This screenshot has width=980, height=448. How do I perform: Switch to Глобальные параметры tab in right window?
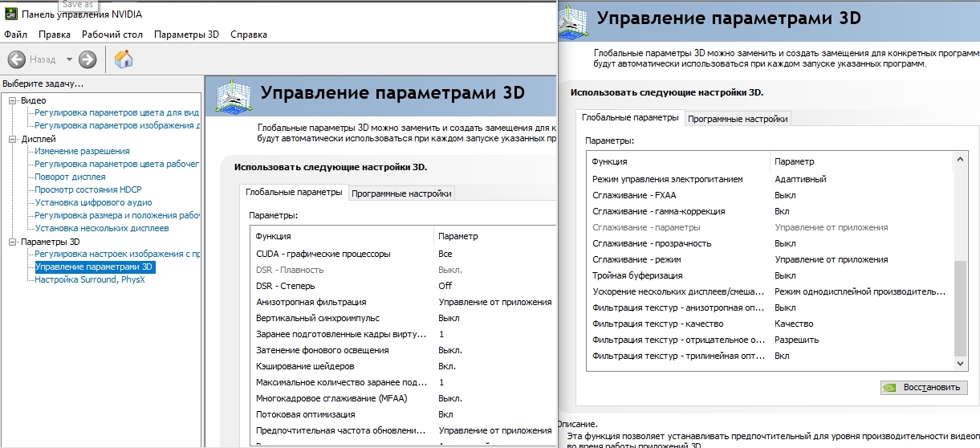(x=630, y=117)
